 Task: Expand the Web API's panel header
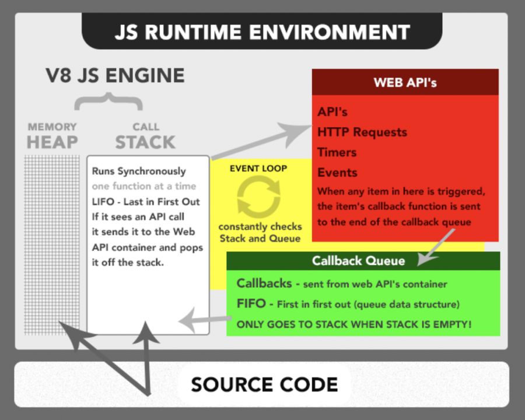[x=405, y=82]
